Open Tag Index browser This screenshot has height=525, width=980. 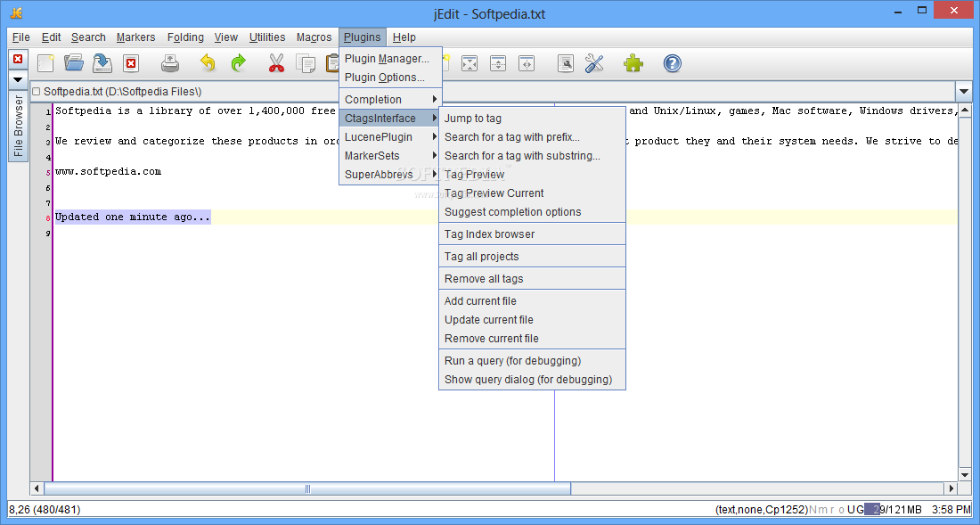tap(532, 234)
